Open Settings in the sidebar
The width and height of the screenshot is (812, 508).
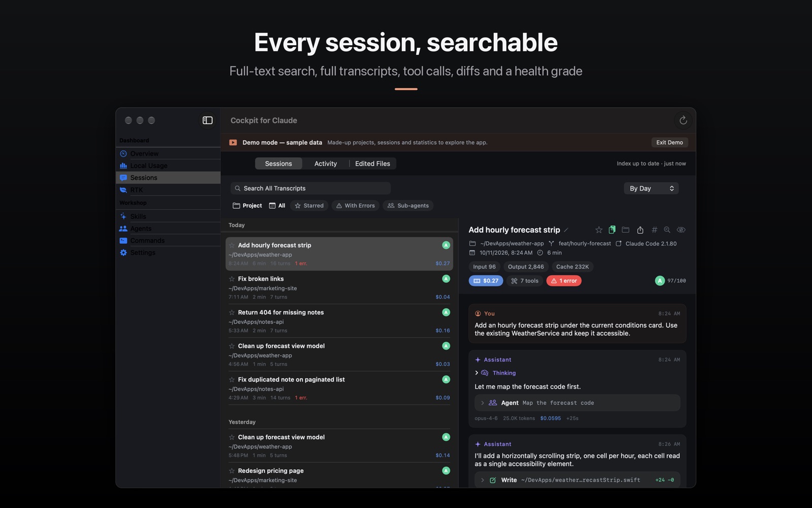tap(168, 252)
